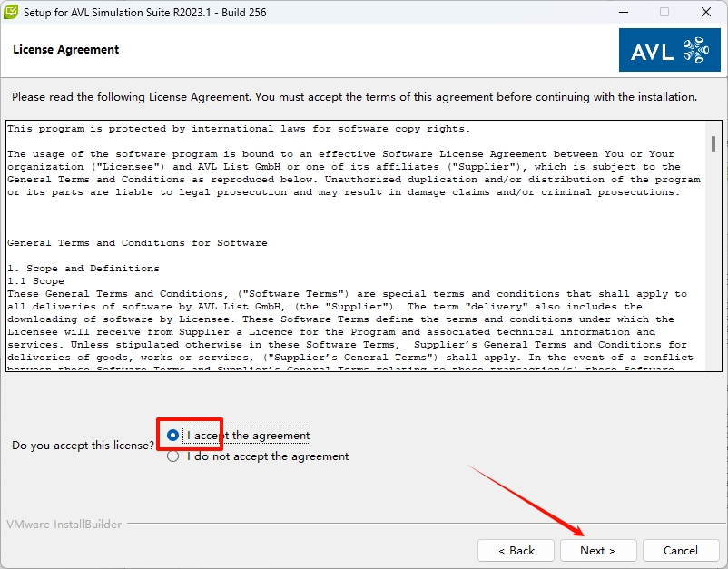Click "General Terms and Conditions for Software" line
This screenshot has width=728, height=569.
(137, 243)
